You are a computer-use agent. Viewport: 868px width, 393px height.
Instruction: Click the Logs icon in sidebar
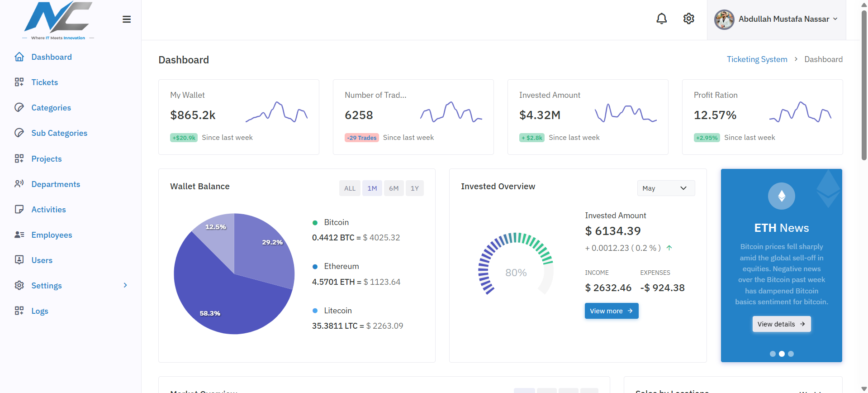tap(19, 311)
